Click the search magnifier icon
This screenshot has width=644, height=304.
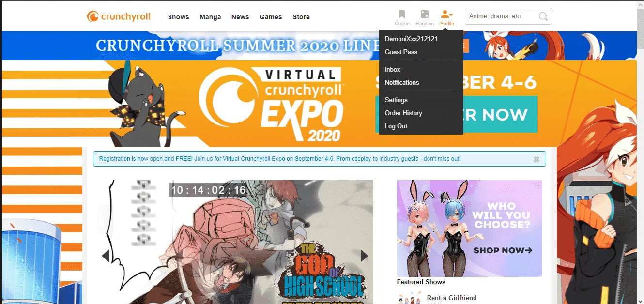543,16
